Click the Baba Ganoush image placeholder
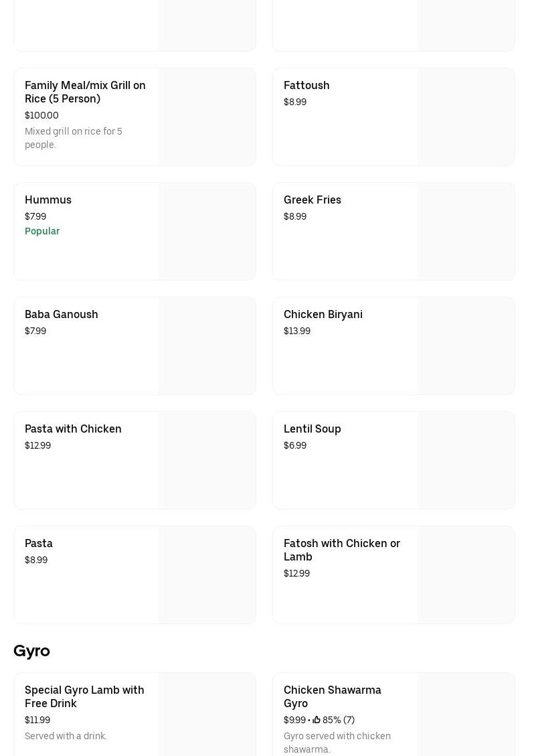This screenshot has width=538, height=756. (207, 346)
